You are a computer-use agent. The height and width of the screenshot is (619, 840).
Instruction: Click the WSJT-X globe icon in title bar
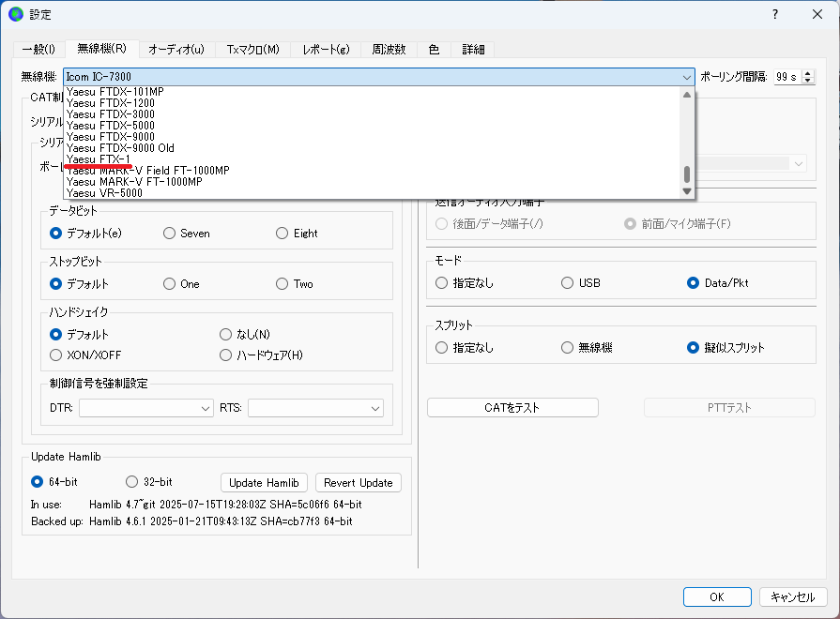coord(16,14)
